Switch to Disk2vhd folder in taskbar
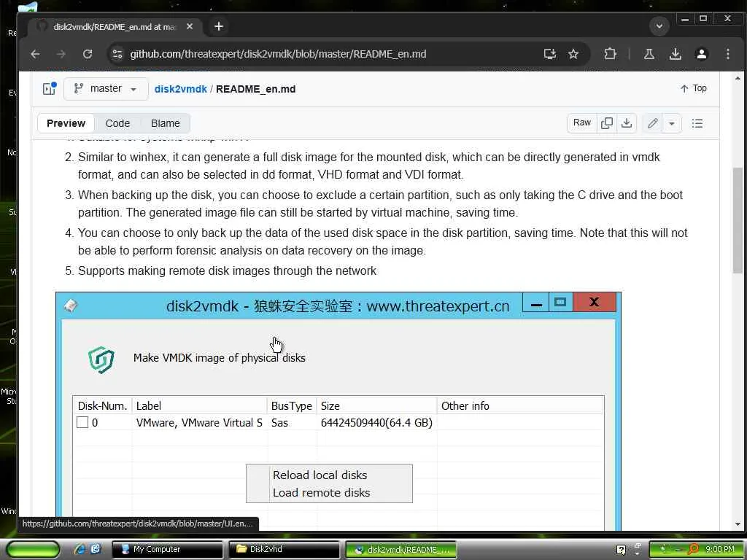 [285, 549]
